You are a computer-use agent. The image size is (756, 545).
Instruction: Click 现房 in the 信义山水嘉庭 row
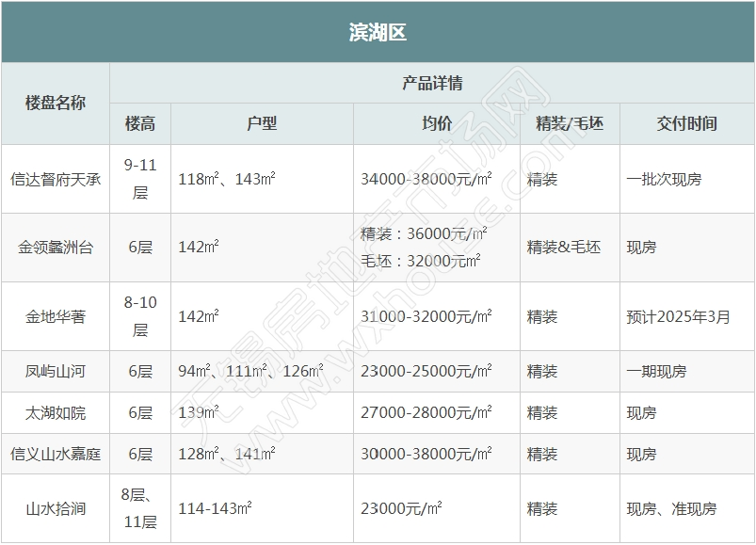(641, 454)
